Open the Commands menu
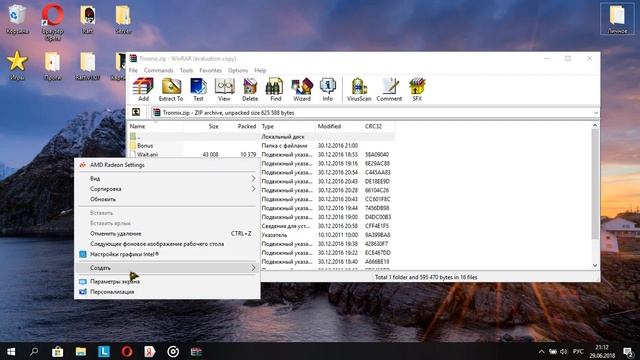The image size is (640, 360). point(158,70)
